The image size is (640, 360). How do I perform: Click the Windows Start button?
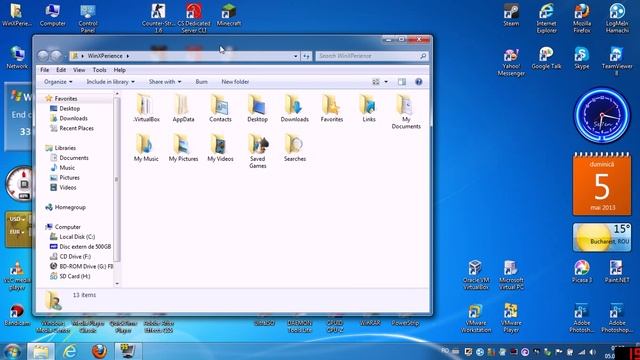coord(12,351)
